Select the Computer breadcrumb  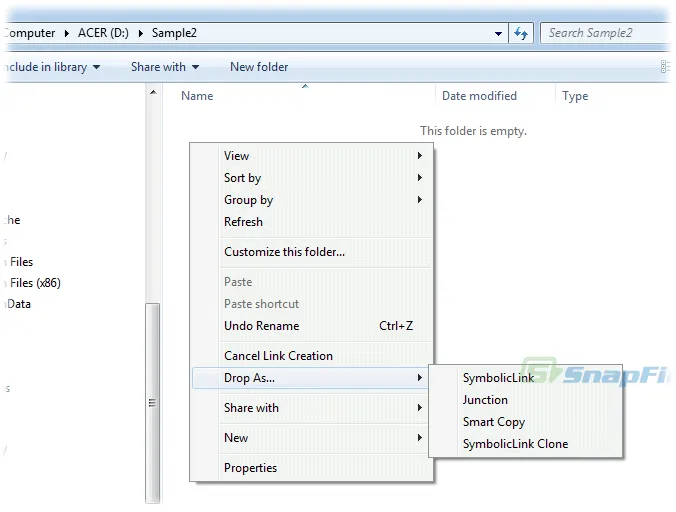click(29, 33)
